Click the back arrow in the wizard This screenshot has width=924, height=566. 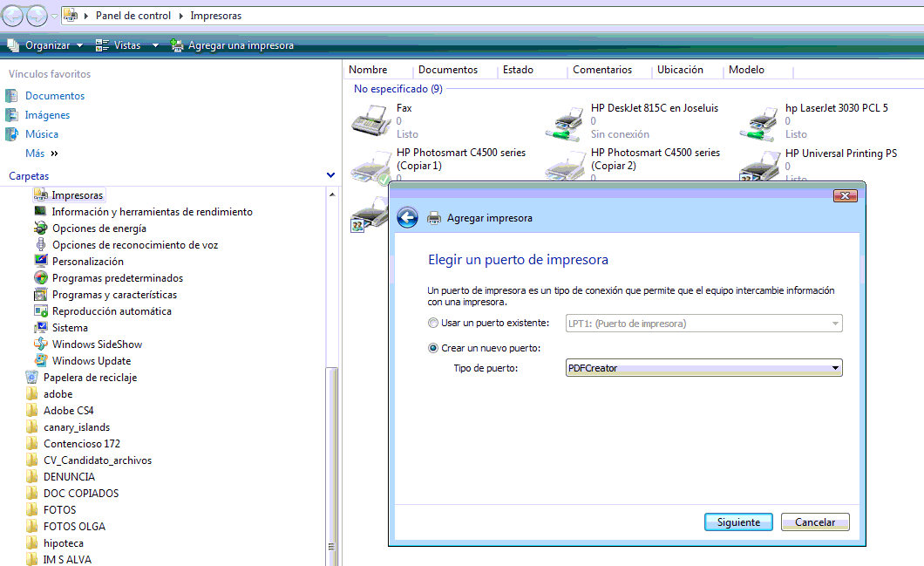[x=407, y=217]
